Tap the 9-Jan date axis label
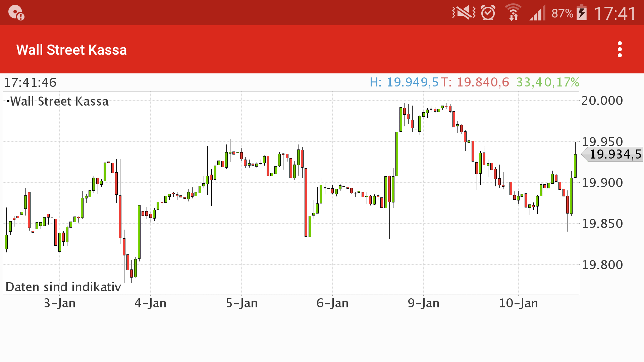The width and height of the screenshot is (644, 362). click(423, 303)
